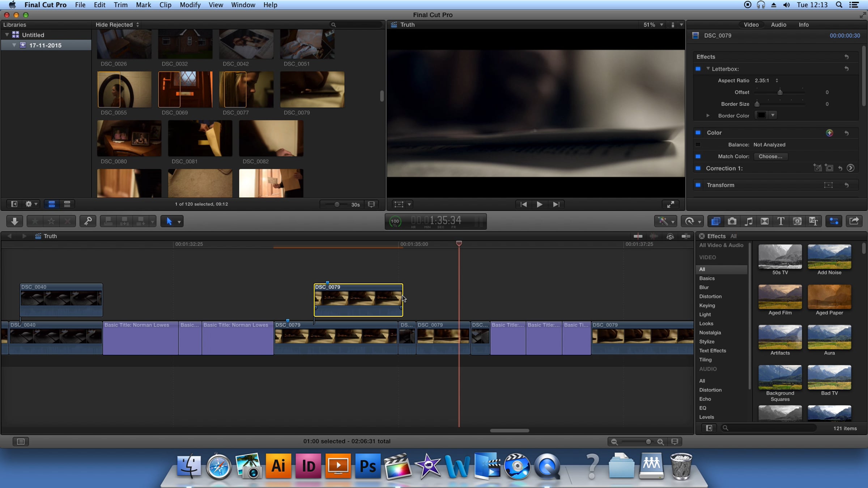Toggle the Letterbox effect checkbox
This screenshot has height=488, width=868.
point(698,69)
